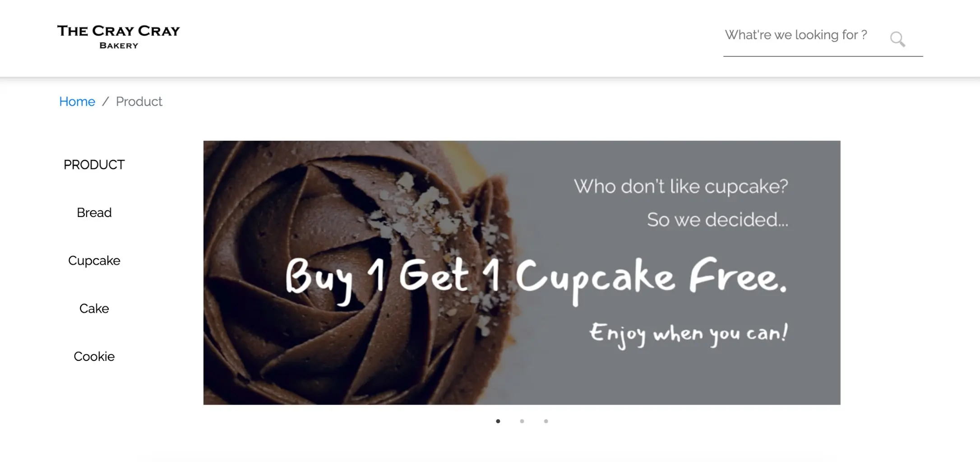The width and height of the screenshot is (980, 462).
Task: Select the first carousel dot indicator
Action: [x=498, y=421]
